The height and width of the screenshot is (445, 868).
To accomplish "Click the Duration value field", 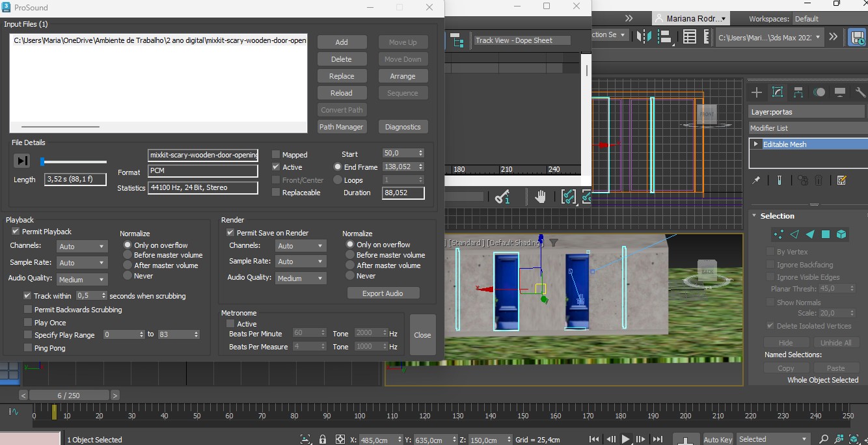I will click(x=403, y=193).
